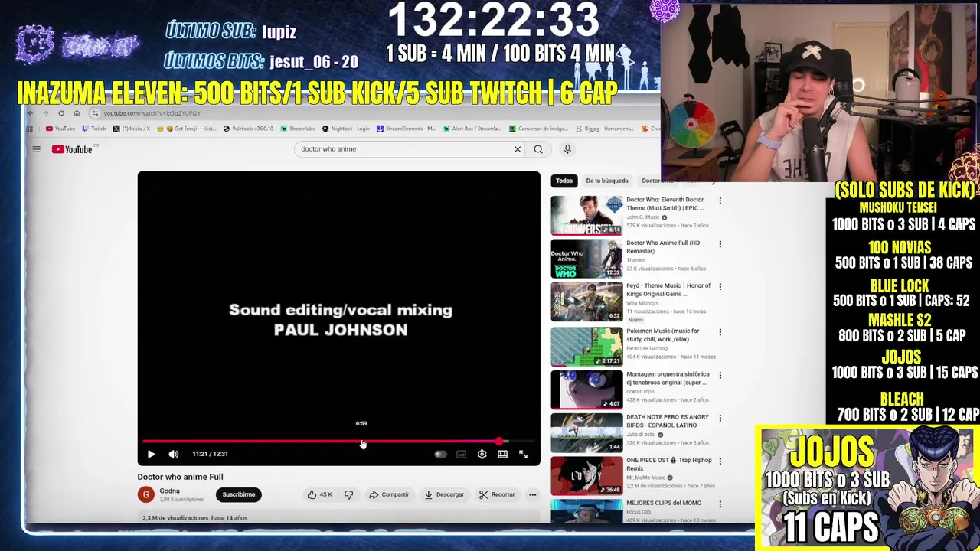The image size is (980, 551).
Task: Click the Suscribirme button
Action: point(239,494)
